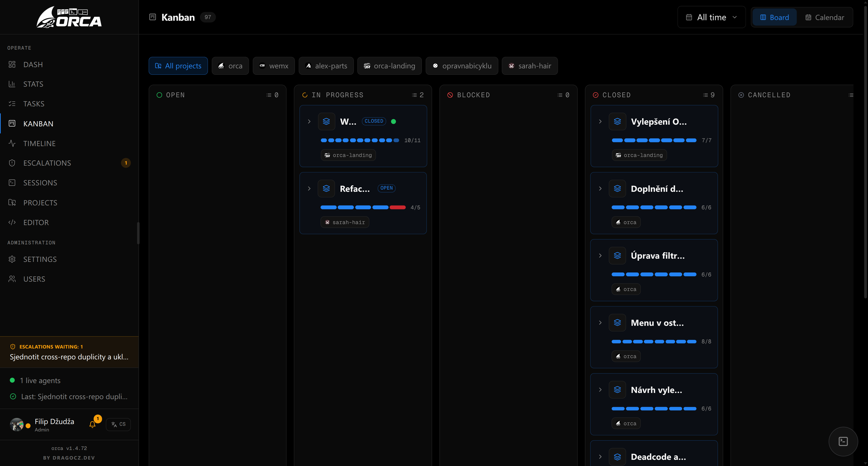Image resolution: width=868 pixels, height=466 pixels.
Task: Expand the Deadcode a... card
Action: coord(600,457)
